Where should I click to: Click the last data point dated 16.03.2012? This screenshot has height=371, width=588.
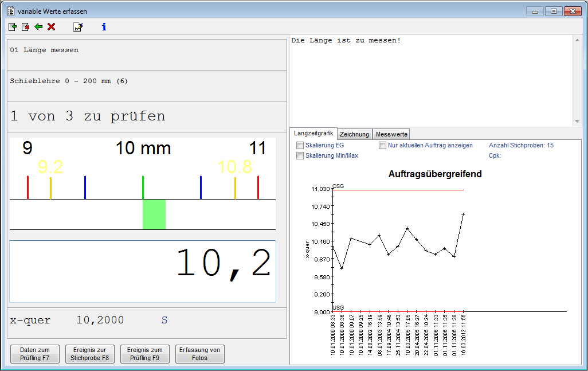[x=463, y=214]
